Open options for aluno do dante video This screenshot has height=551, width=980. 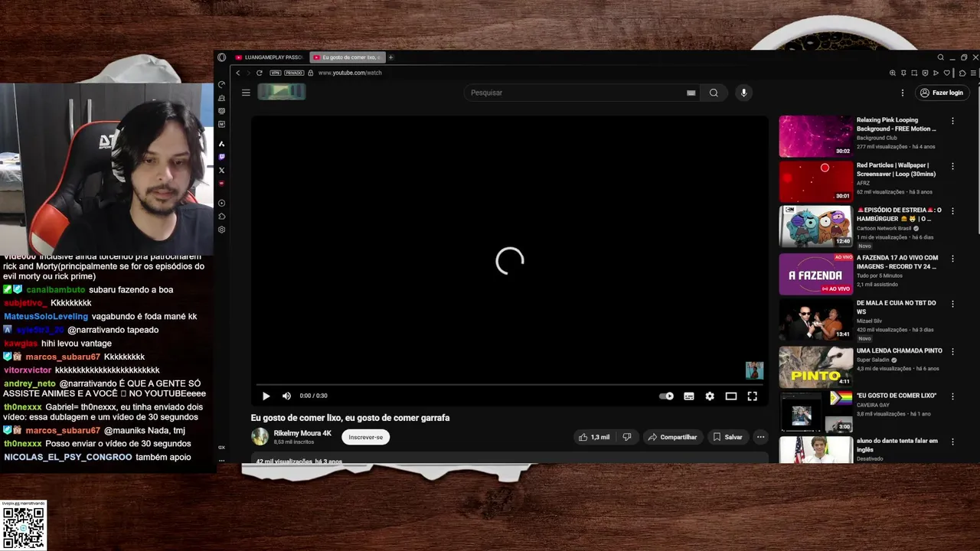tap(952, 442)
